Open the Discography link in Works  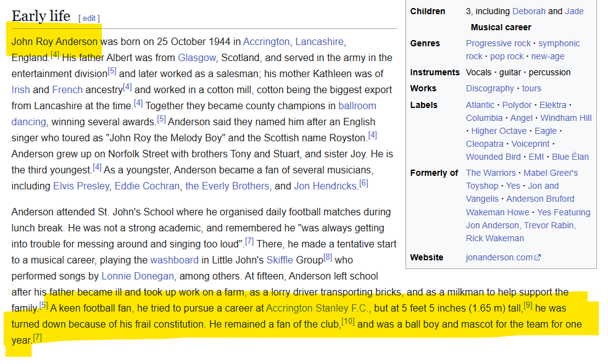489,88
